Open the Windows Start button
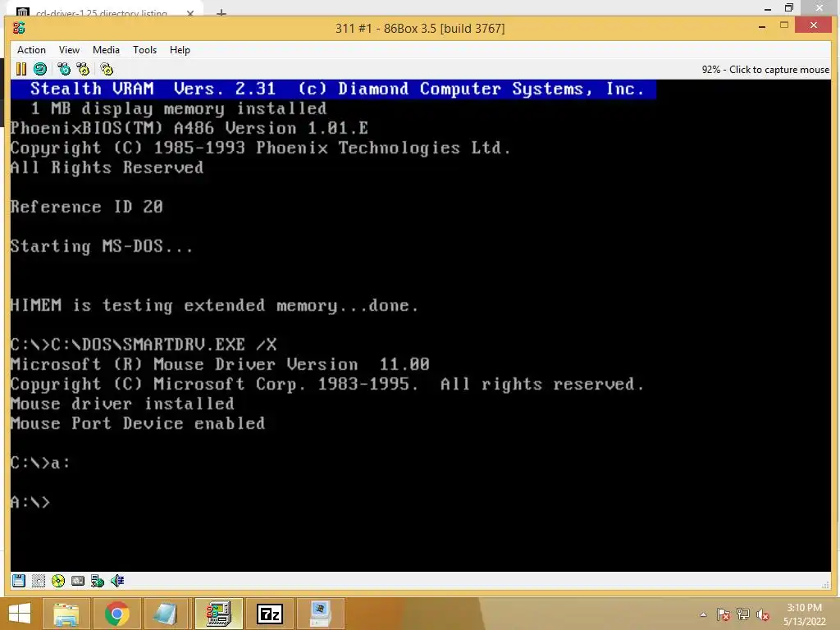This screenshot has height=630, width=840. pyautogui.click(x=20, y=614)
